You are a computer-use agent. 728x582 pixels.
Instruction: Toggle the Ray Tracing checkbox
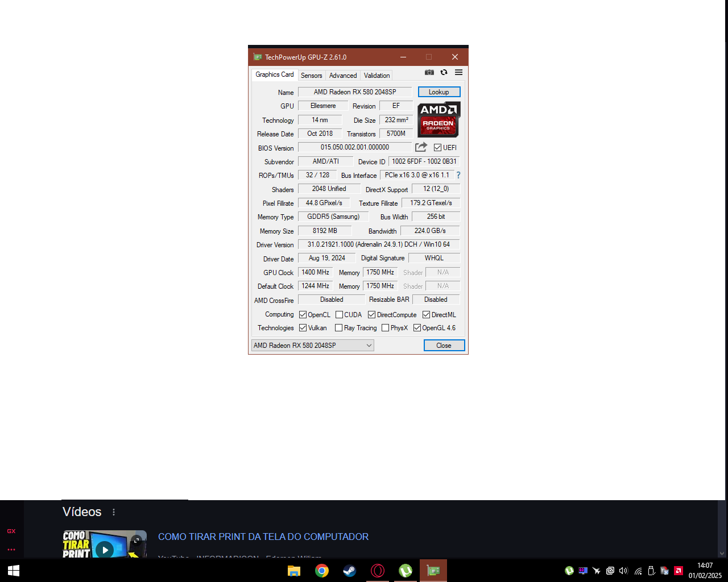339,328
